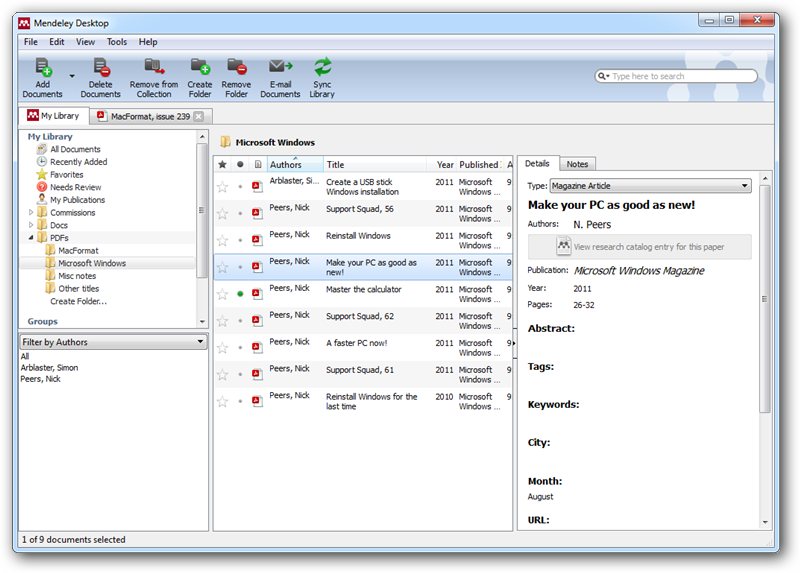
Task: Click the Remove Folder toolbar icon
Action: (x=237, y=67)
